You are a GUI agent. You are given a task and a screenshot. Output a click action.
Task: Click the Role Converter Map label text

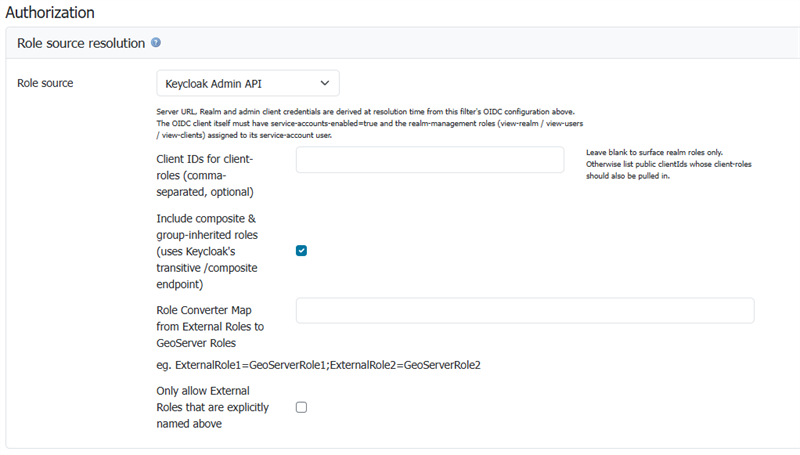click(x=210, y=326)
